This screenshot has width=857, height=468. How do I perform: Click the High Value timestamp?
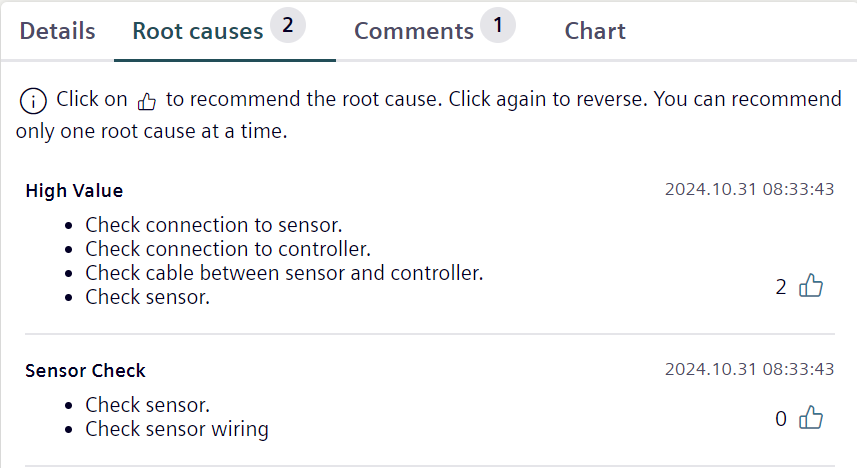[749, 189]
